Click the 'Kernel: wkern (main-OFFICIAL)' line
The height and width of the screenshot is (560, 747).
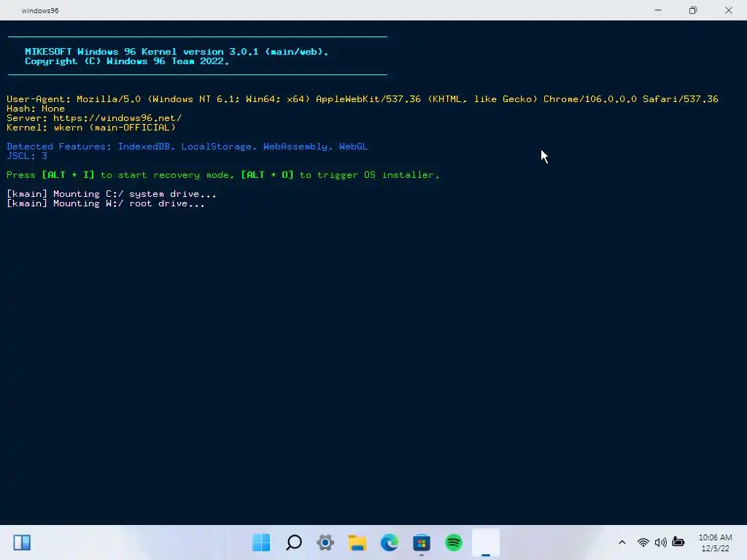tap(91, 128)
